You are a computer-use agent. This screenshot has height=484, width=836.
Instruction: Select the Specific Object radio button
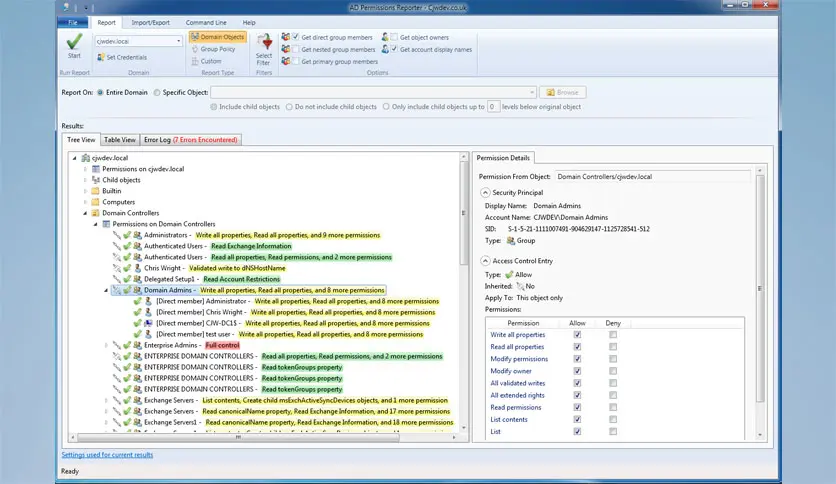[x=157, y=92]
